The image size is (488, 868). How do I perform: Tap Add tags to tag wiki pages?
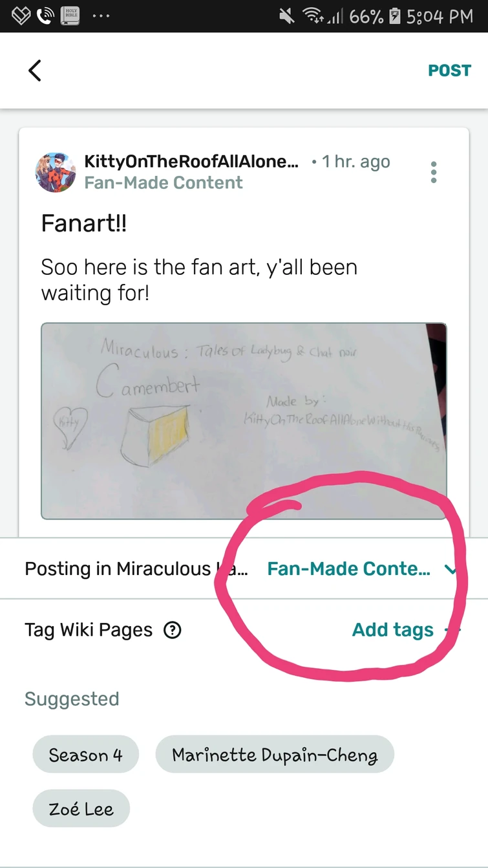click(x=393, y=630)
